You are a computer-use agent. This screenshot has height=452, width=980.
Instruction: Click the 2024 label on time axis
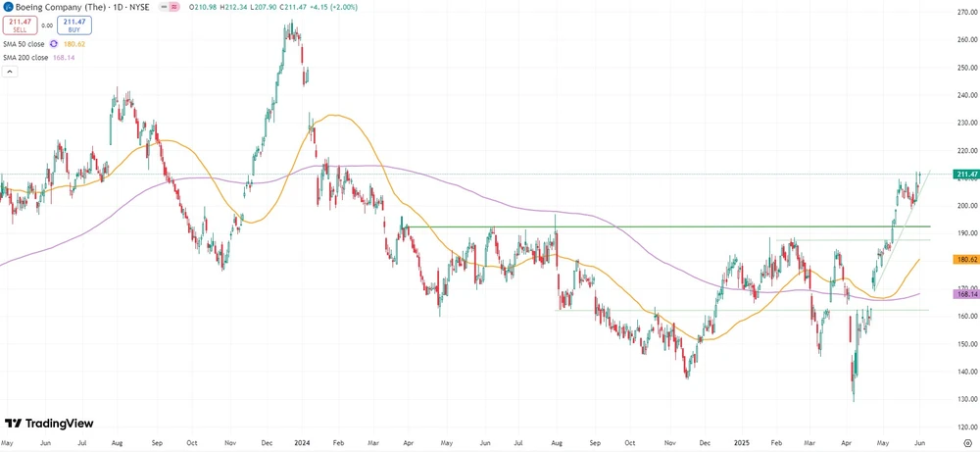pyautogui.click(x=303, y=440)
